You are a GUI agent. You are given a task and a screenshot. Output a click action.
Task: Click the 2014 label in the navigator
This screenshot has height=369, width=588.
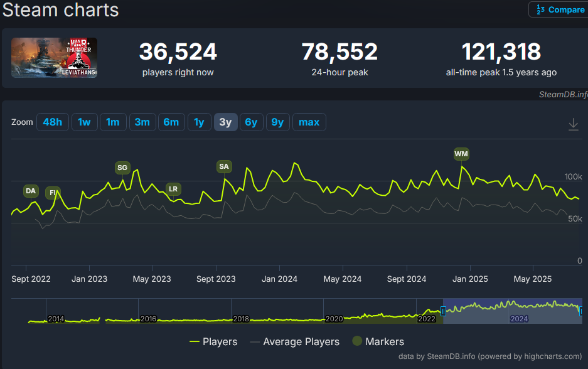click(56, 319)
